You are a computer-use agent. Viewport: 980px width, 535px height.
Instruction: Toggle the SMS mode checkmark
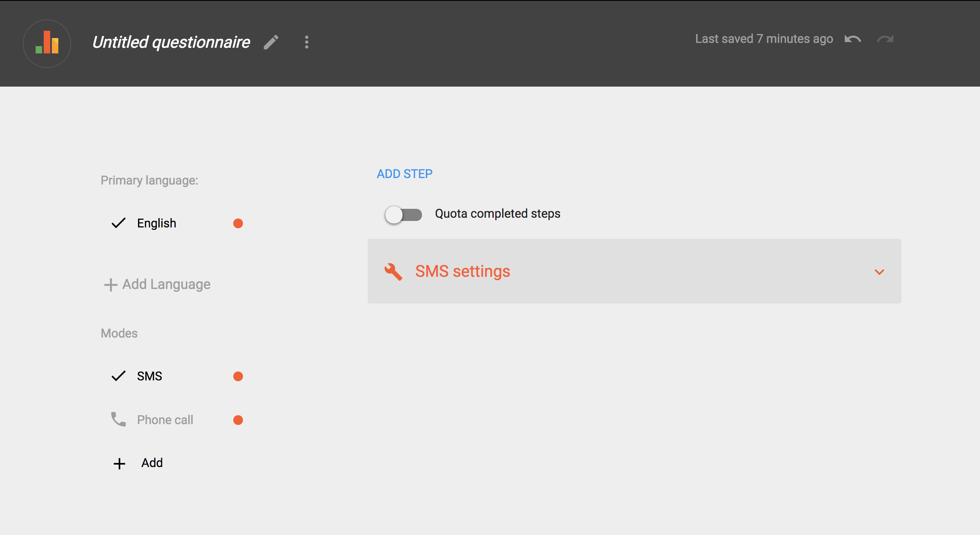[118, 376]
